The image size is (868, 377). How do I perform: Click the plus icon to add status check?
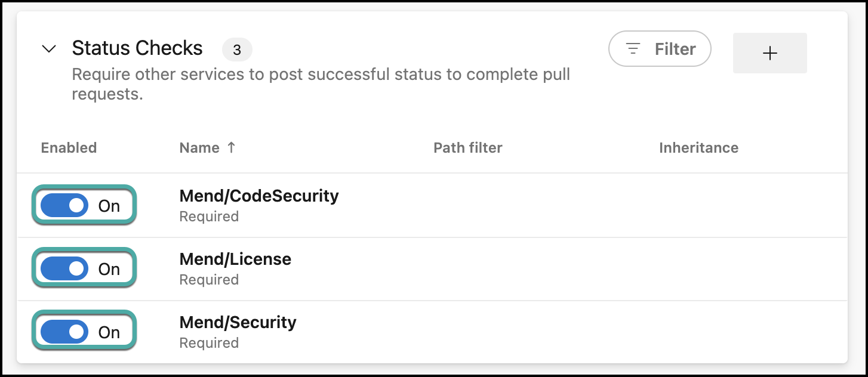coord(769,53)
